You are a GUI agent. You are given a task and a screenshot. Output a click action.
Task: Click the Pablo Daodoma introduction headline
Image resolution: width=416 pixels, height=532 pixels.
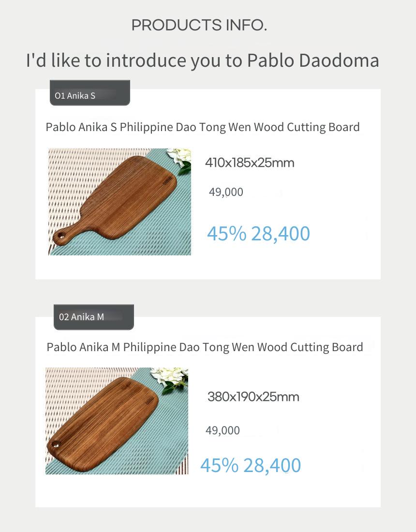[203, 60]
